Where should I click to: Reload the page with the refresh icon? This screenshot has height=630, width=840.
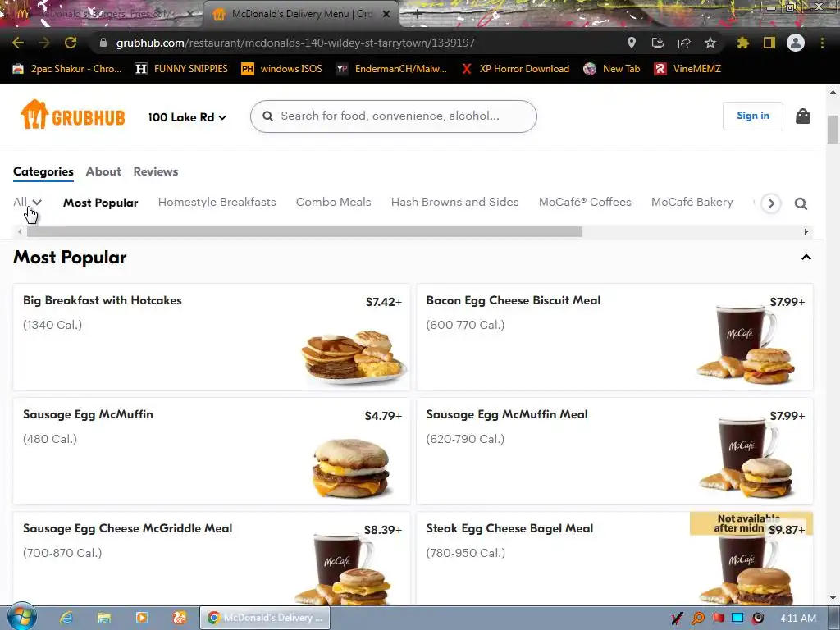click(x=71, y=43)
